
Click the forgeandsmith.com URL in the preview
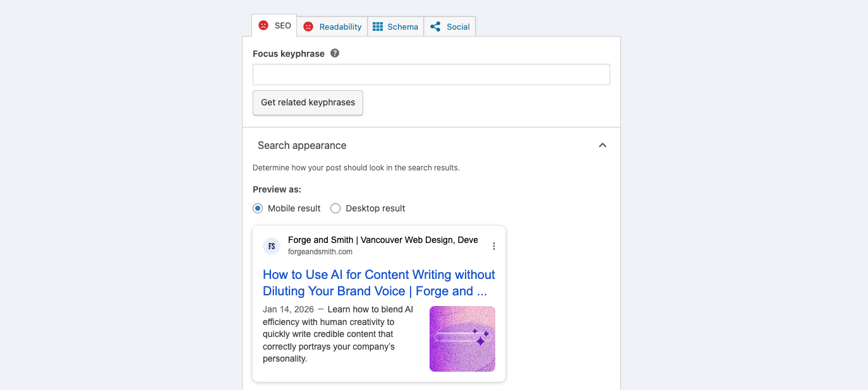click(x=320, y=252)
